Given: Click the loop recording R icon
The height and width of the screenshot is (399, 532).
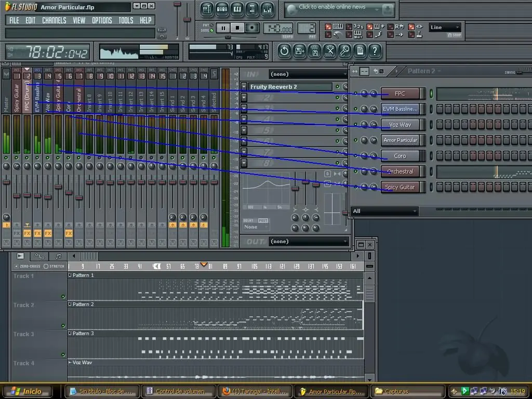Looking at the screenshot, I should (400, 26).
